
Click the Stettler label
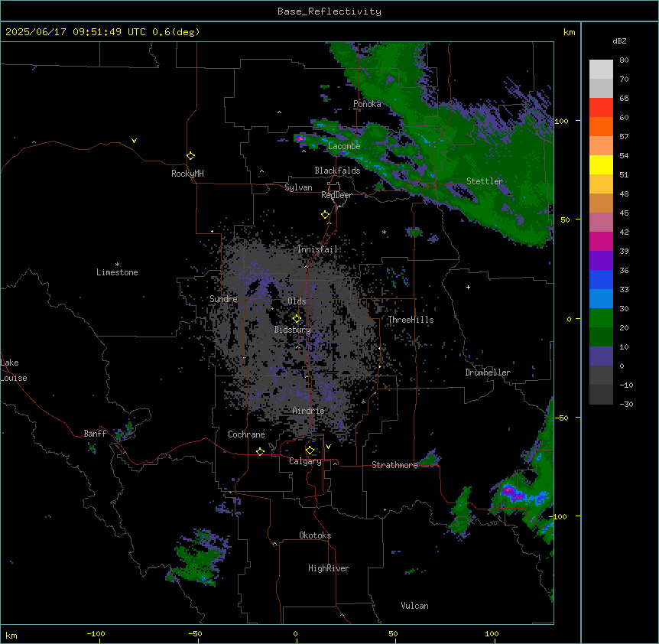pos(485,181)
